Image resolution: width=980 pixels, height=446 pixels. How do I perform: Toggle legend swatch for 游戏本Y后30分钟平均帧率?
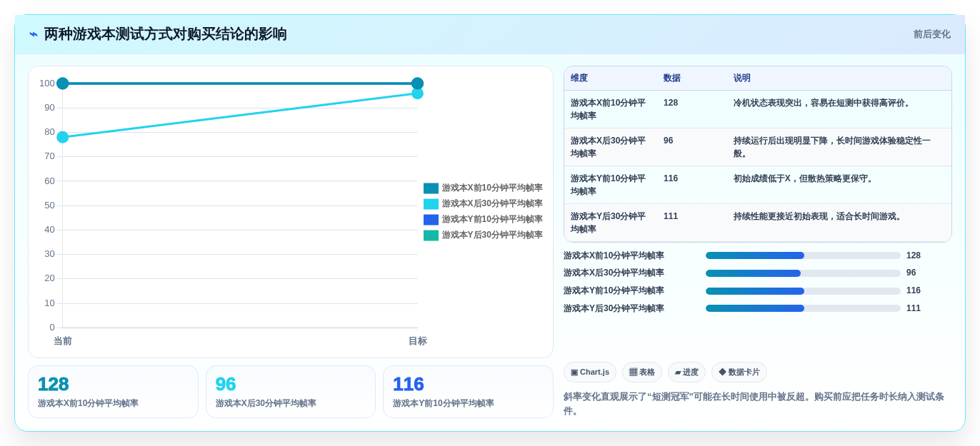431,235
